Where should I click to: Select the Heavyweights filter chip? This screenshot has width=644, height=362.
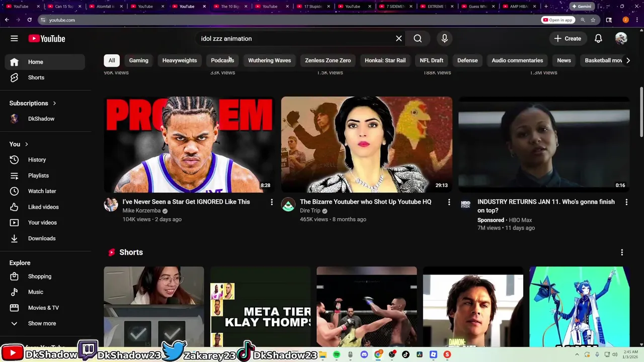tap(180, 60)
